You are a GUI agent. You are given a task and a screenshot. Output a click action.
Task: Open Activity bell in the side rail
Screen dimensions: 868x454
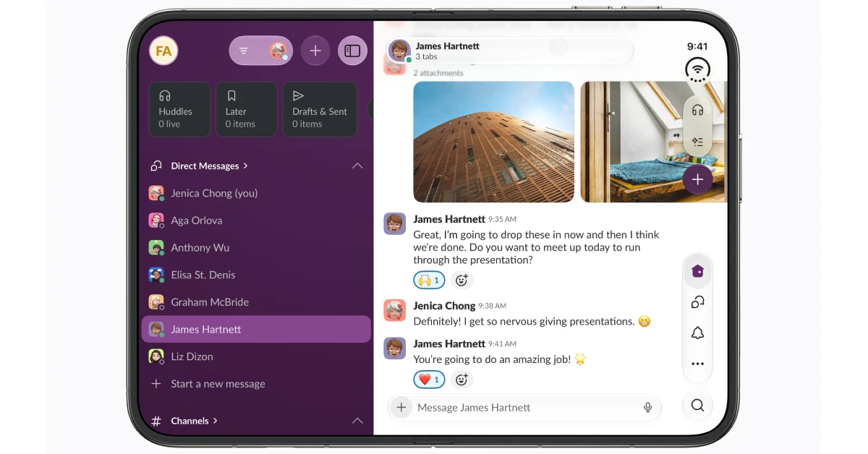tap(697, 333)
